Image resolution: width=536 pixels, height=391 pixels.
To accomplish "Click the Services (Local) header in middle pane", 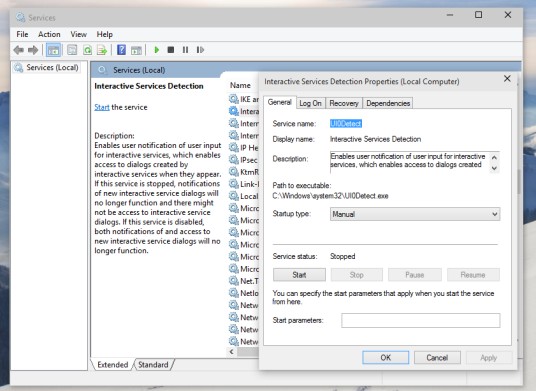I will tap(139, 70).
